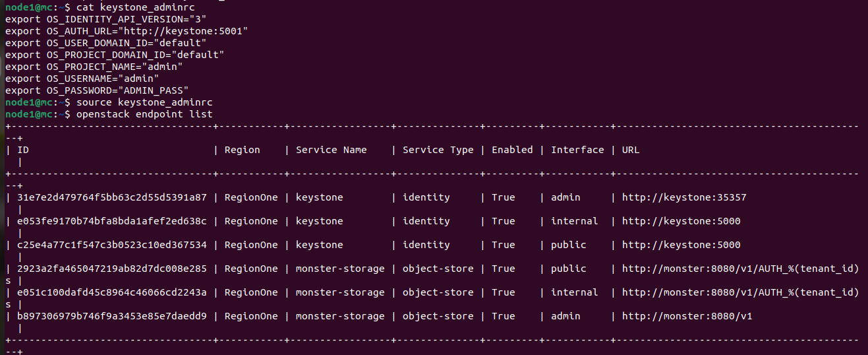Click the keystone public endpoint URL
Image resolution: width=868 pixels, height=355 pixels.
coord(681,245)
